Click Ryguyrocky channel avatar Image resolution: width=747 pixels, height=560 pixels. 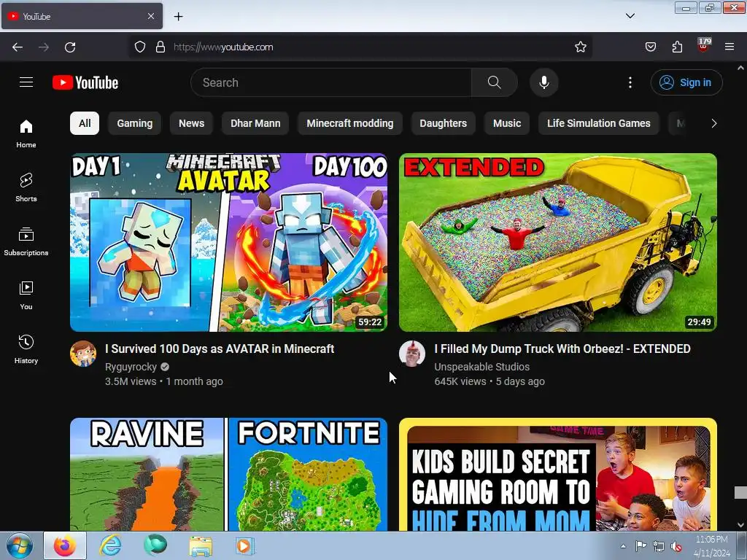point(83,354)
